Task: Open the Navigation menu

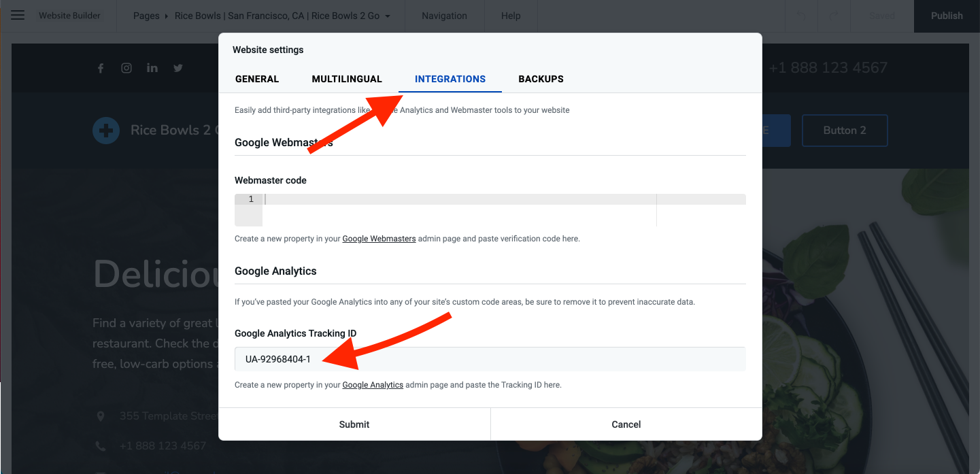Action: (x=444, y=16)
